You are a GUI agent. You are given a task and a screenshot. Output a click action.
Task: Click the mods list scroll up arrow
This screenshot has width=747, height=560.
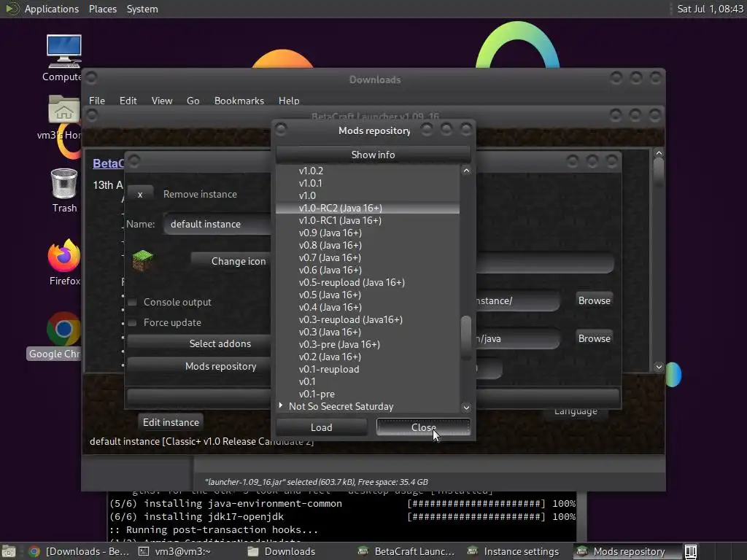click(466, 171)
